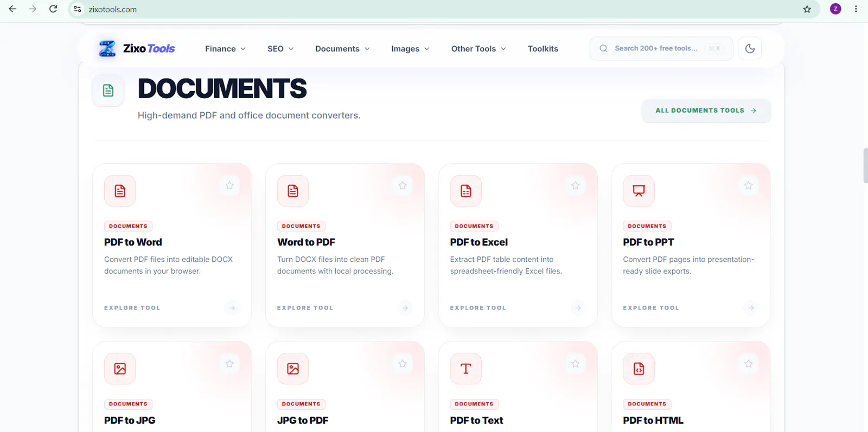Click the arrow button on PDF to PPT card
The image size is (868, 432).
[751, 308]
